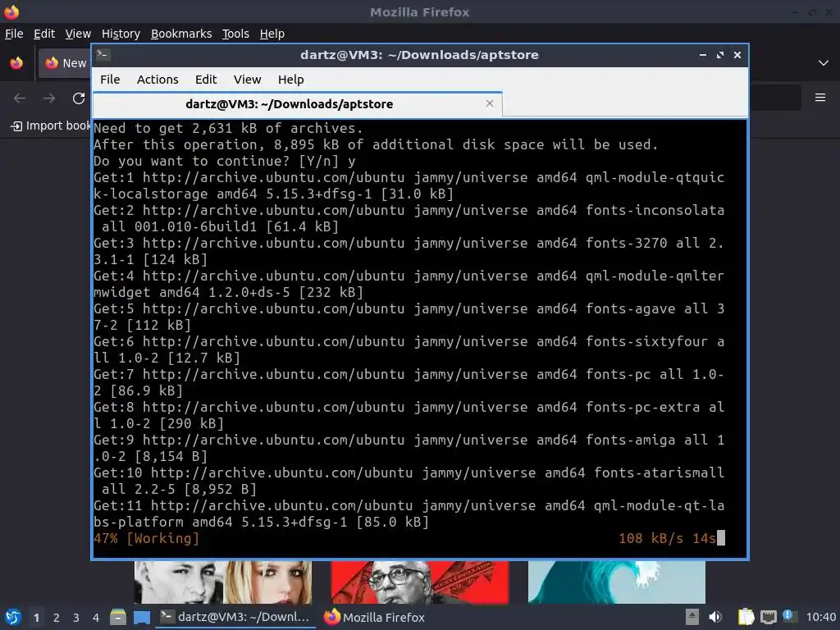Click the 'Do you want to continue?' line
Image resolution: width=840 pixels, height=630 pixels.
pyautogui.click(x=224, y=162)
